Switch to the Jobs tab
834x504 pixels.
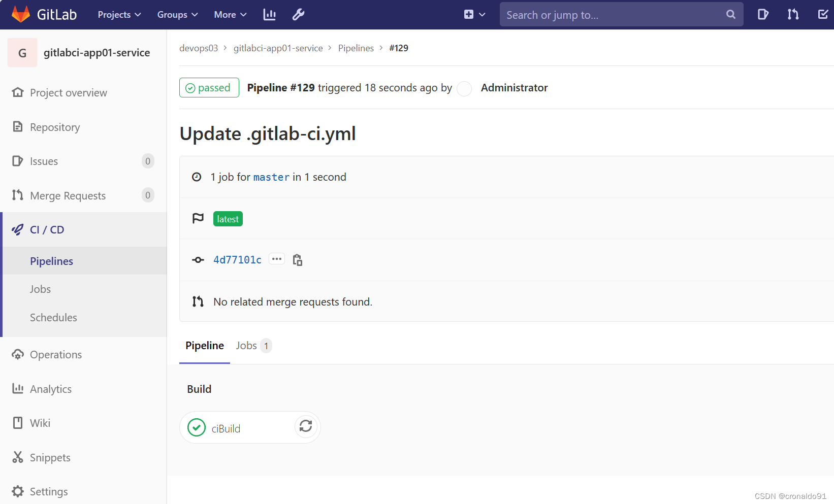click(x=254, y=346)
